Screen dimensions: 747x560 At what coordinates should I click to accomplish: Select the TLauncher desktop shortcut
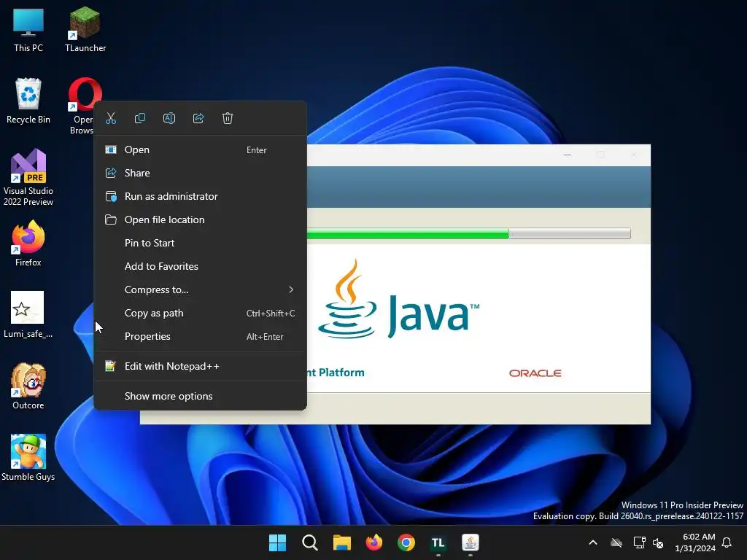(85, 29)
